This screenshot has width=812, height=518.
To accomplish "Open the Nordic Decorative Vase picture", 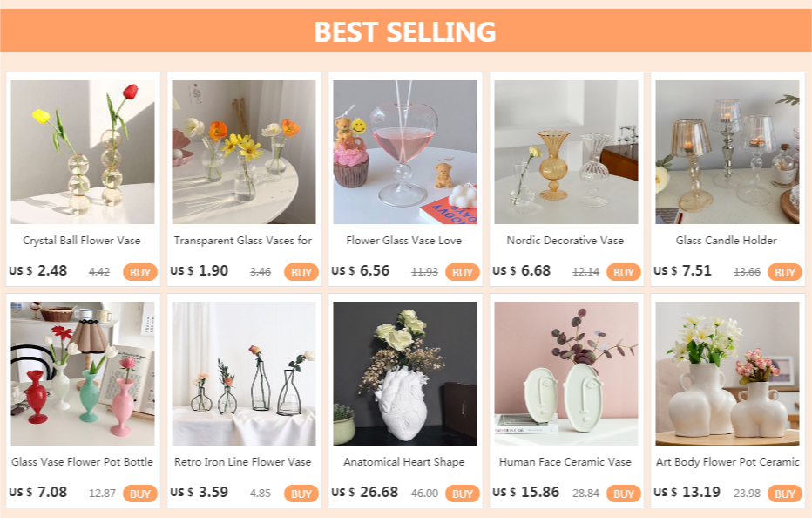I will tap(566, 152).
